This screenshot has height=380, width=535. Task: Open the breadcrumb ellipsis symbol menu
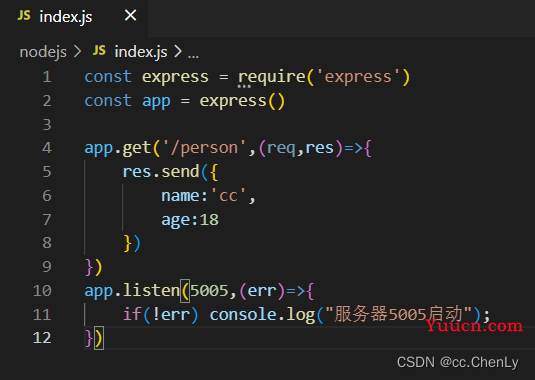(x=193, y=55)
